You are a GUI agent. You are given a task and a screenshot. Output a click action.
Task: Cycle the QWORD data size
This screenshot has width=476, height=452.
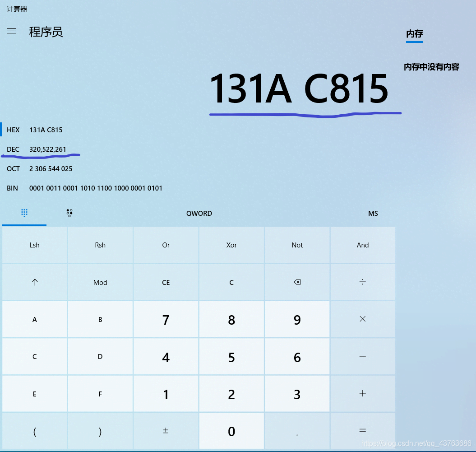click(199, 214)
